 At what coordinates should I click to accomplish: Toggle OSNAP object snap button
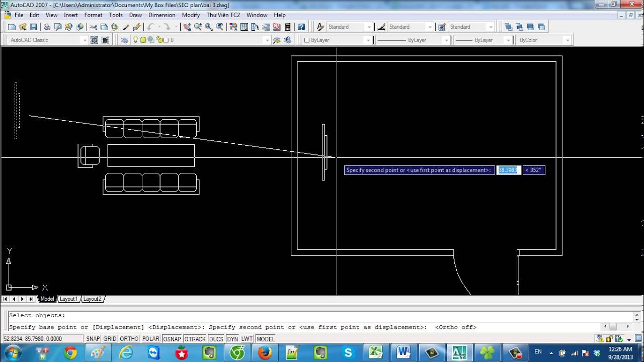click(172, 339)
